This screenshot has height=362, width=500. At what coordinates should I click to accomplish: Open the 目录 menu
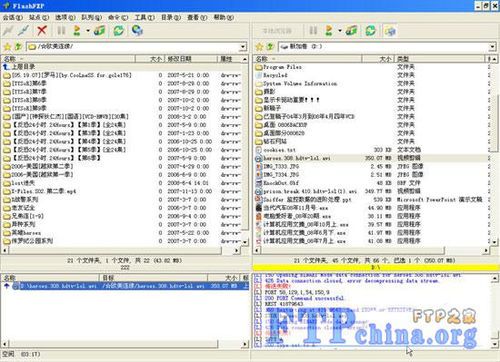click(x=171, y=17)
